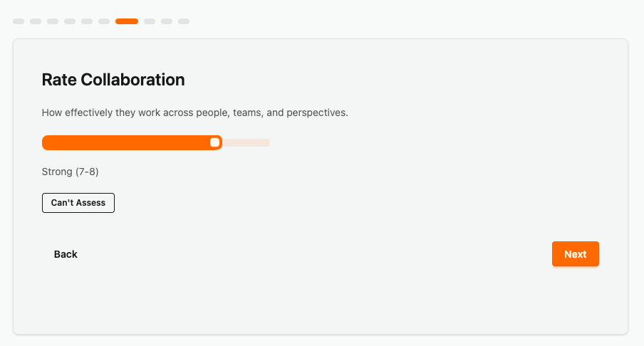Click the Rate Collaboration heading
Image resolution: width=644 pixels, height=346 pixels.
tap(113, 80)
